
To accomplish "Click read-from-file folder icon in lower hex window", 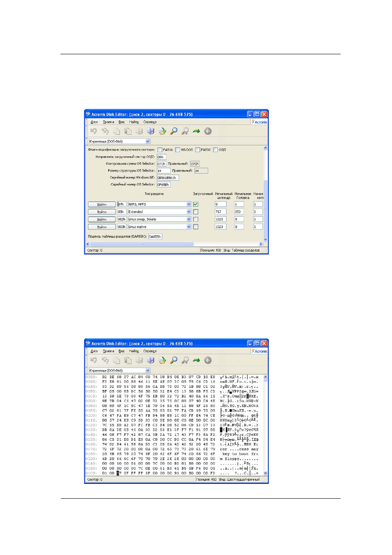I will (x=162, y=360).
